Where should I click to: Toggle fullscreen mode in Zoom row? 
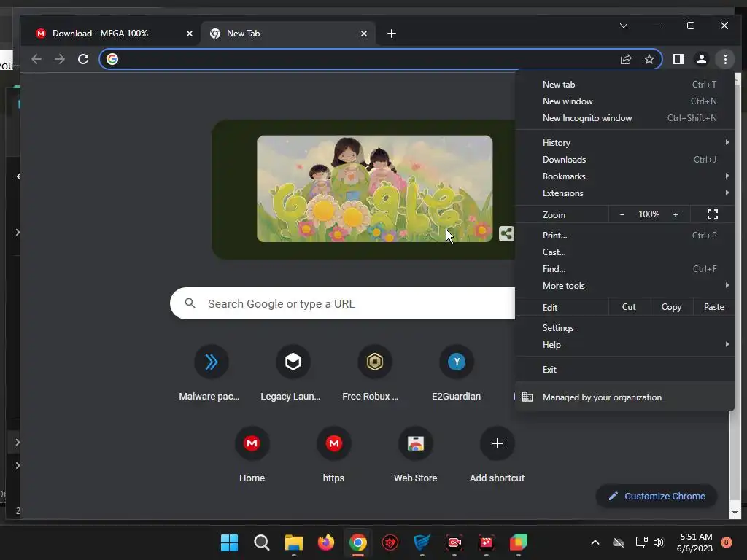point(713,214)
